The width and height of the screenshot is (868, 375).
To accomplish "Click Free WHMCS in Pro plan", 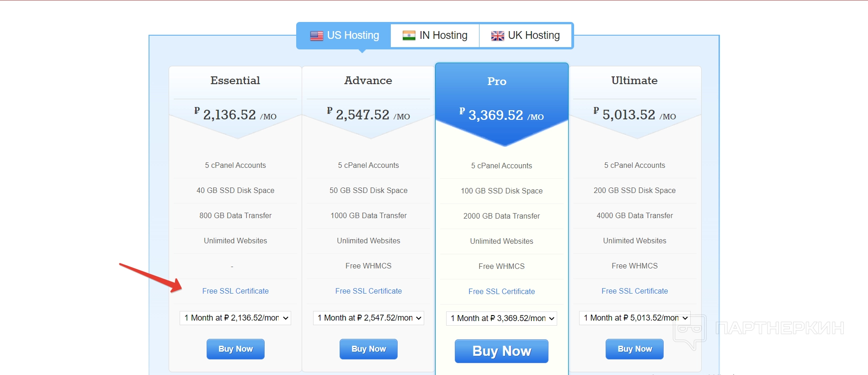I will (x=501, y=266).
